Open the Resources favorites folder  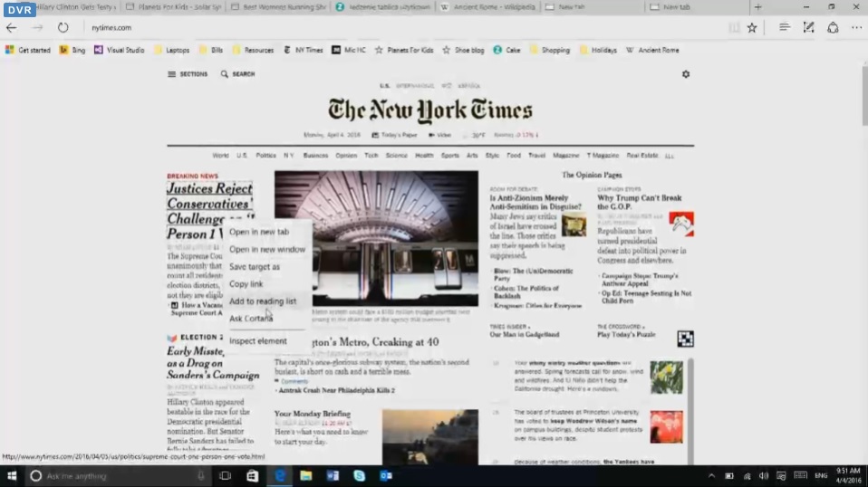[253, 50]
